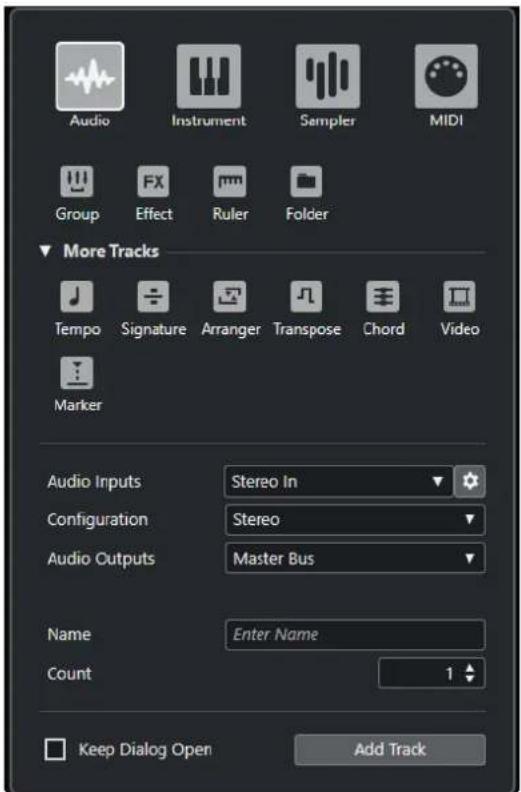Screen dimensions: 521x792
Task: Open the Configuration Stereo dropdown
Action: [x=355, y=519]
